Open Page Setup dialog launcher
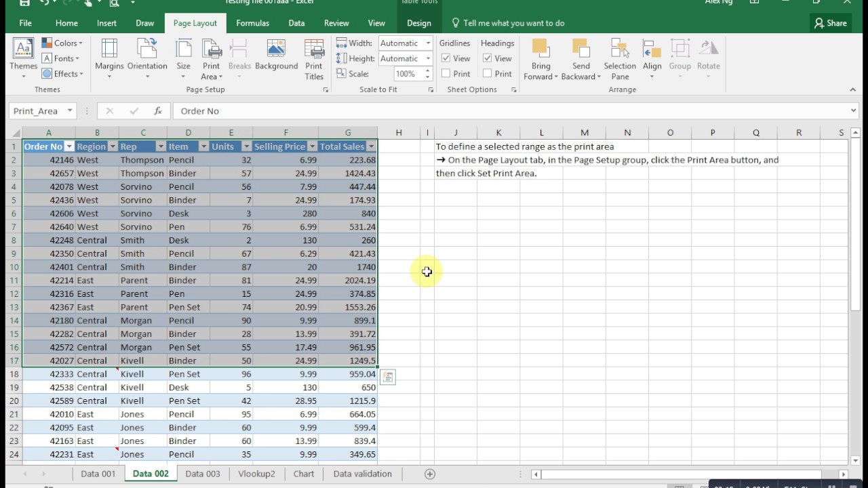The image size is (868, 488). click(325, 89)
